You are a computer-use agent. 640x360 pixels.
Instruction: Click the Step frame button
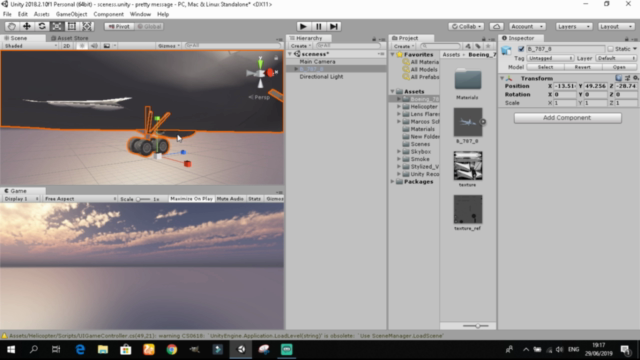334,27
